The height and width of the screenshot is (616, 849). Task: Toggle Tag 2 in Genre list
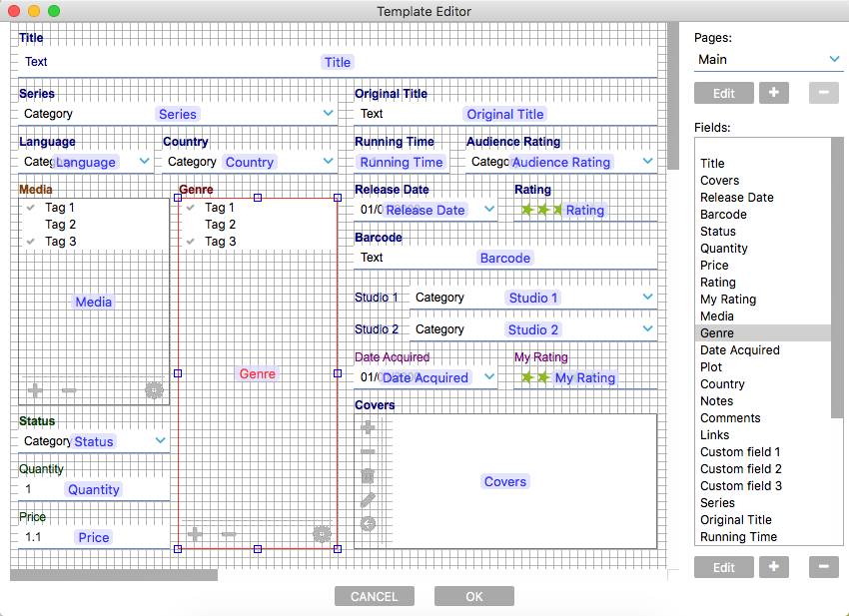tap(220, 224)
